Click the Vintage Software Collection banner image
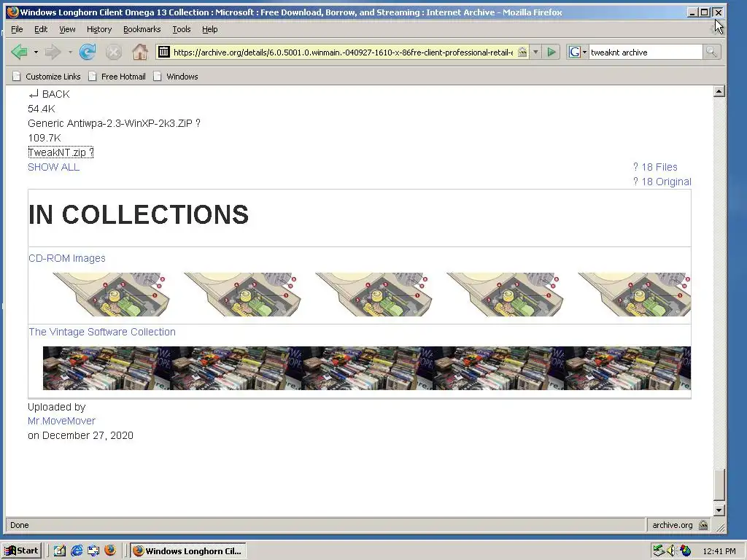The image size is (747, 560). [x=366, y=368]
